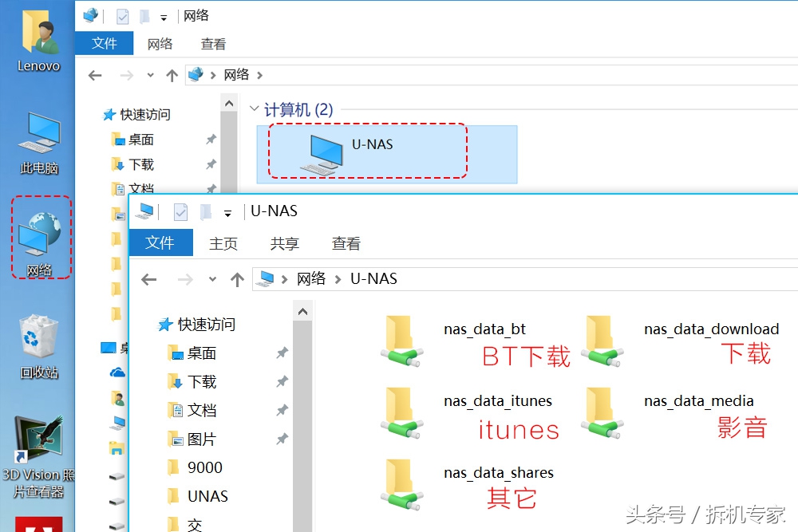Unpin 图片 in U-NAS navigation pane
Screen dimensions: 798x532
(x=282, y=439)
